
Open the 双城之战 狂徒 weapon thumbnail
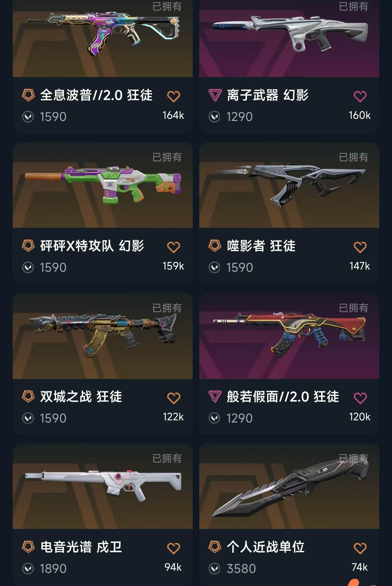[x=103, y=336]
